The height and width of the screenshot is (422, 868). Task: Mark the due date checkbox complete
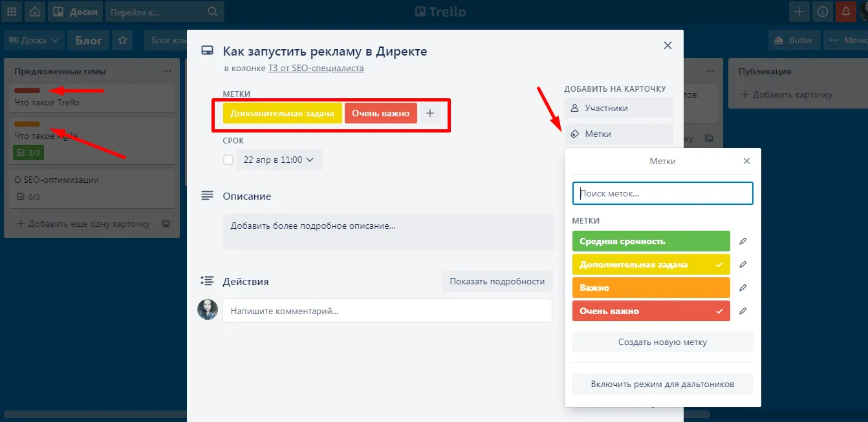[228, 160]
